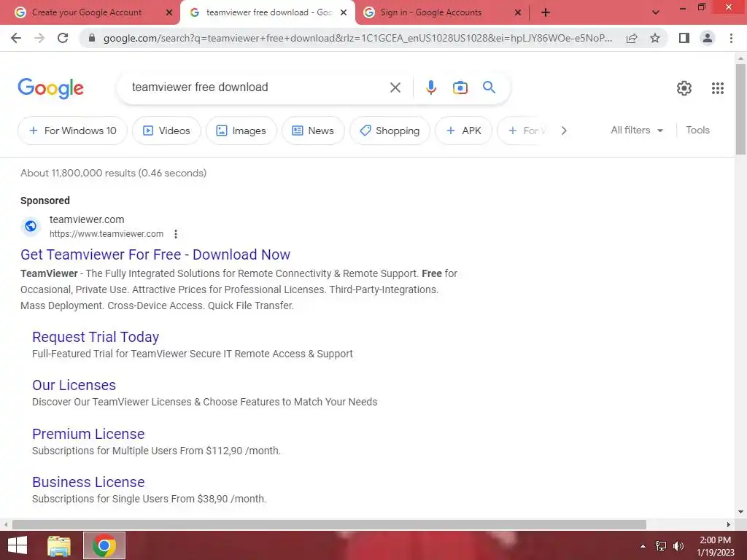Click the vertical scrollbar thumb

click(740, 109)
